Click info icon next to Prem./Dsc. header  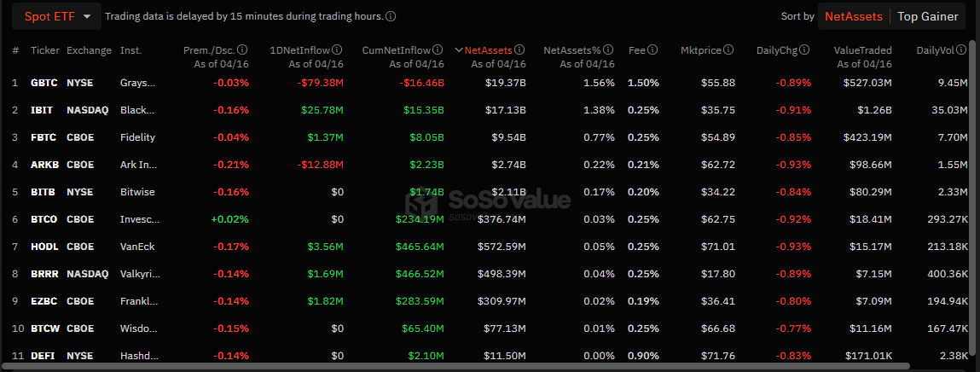tap(243, 50)
